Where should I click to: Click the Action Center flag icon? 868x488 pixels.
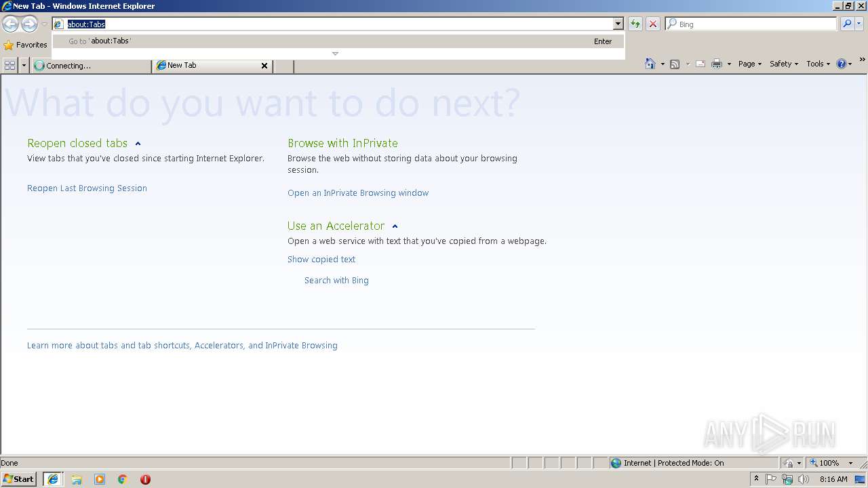click(x=771, y=479)
